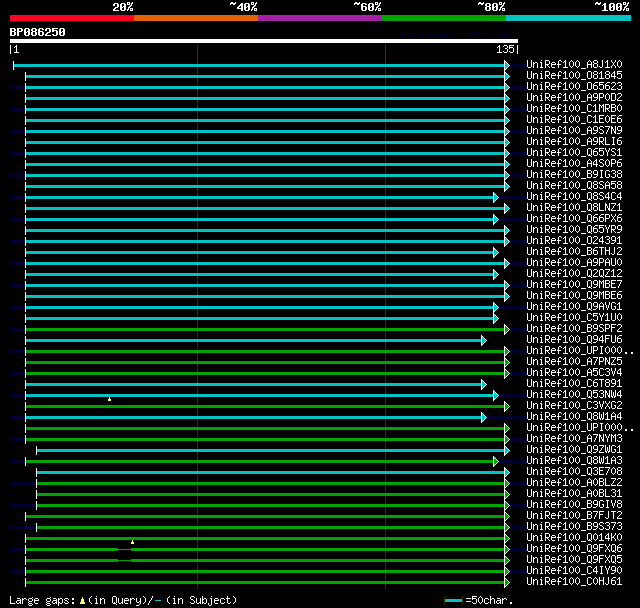Pick the UniRef100_Q2QZ12 subject name
The width and height of the screenshot is (640, 608).
tap(574, 274)
